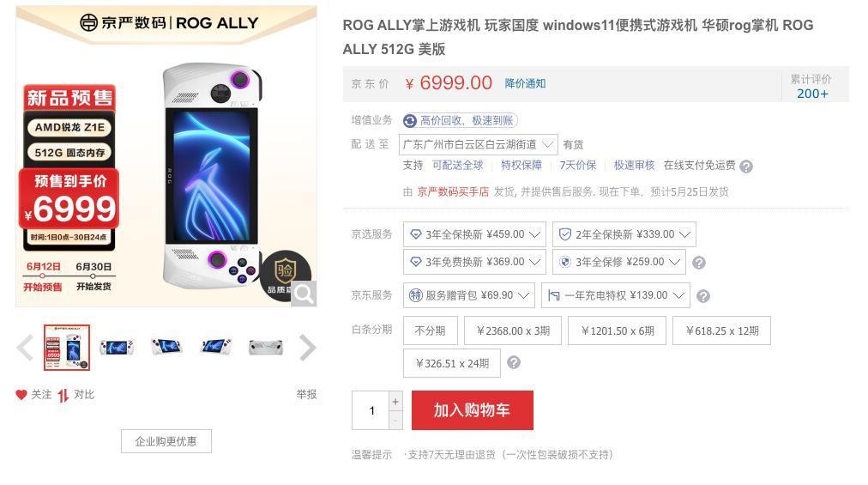Go to previous thumbnails with left arrow
Image resolution: width=868 pixels, height=485 pixels.
pos(25,349)
